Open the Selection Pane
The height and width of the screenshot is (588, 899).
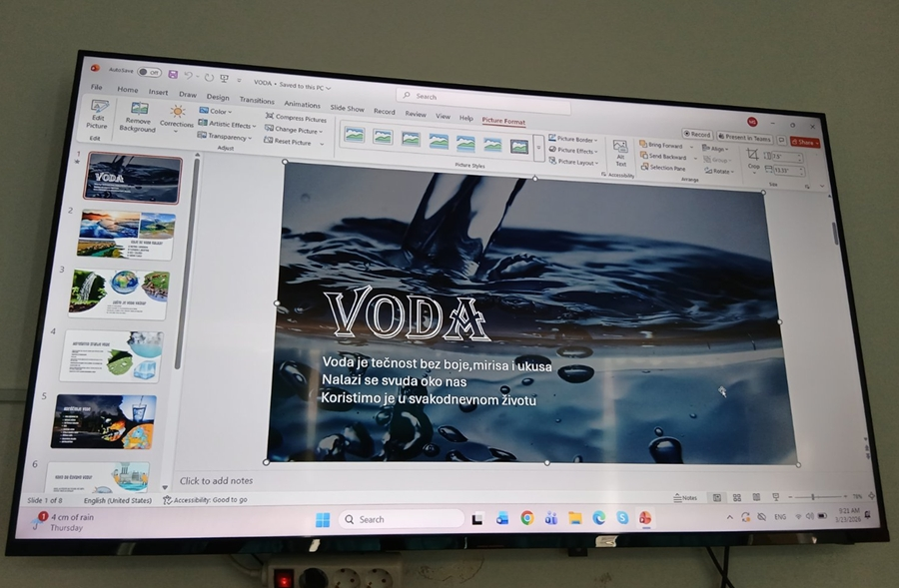[662, 169]
